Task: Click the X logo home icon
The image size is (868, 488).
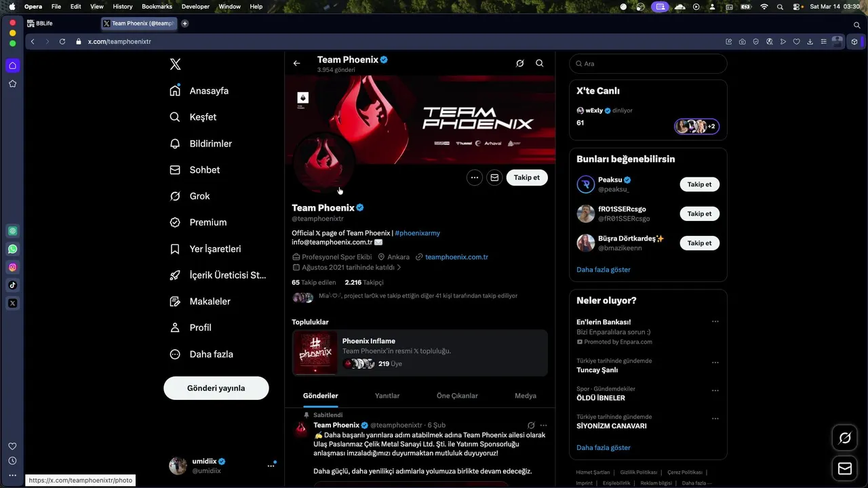Action: (x=175, y=64)
